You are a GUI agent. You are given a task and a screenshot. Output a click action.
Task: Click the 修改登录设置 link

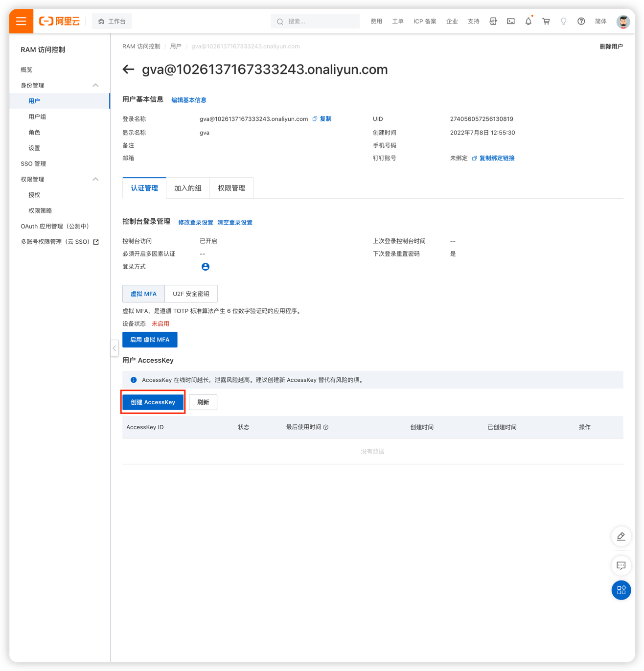pos(195,222)
